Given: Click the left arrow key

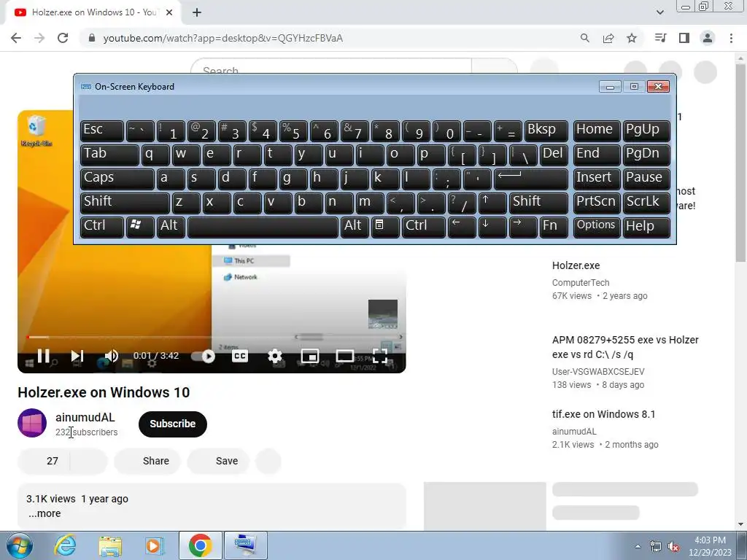Looking at the screenshot, I should click(462, 227).
